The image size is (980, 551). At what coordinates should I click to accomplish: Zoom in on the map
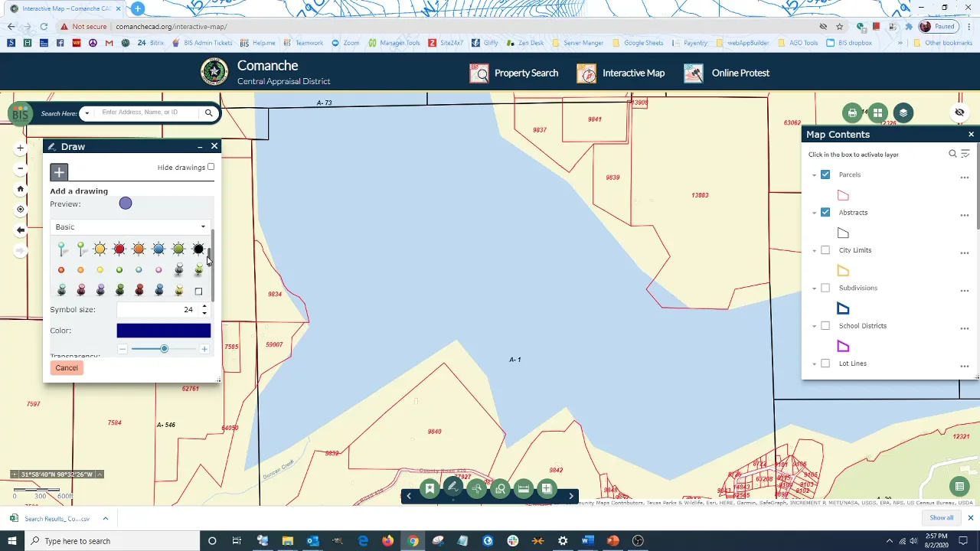pyautogui.click(x=21, y=148)
